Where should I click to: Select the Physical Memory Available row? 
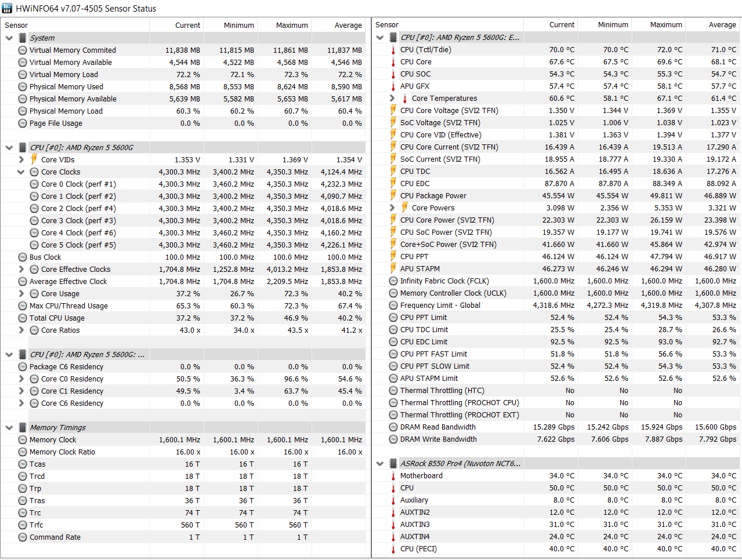point(183,99)
